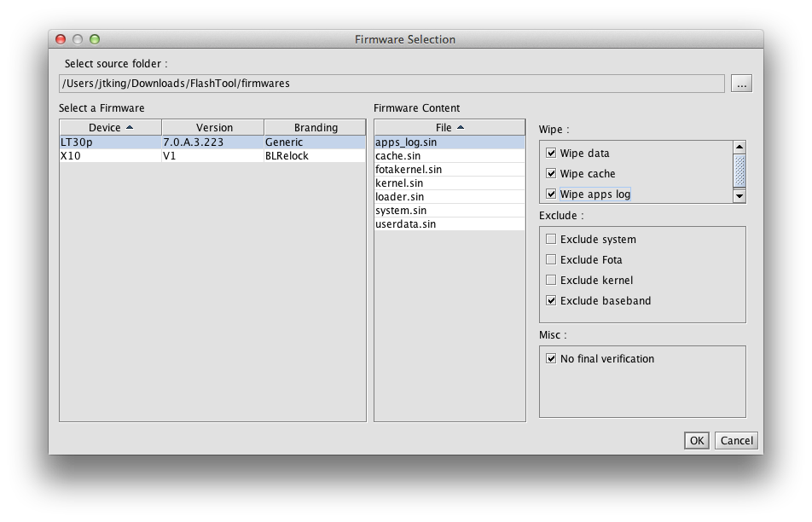Click the File column sort arrow

coord(461,127)
